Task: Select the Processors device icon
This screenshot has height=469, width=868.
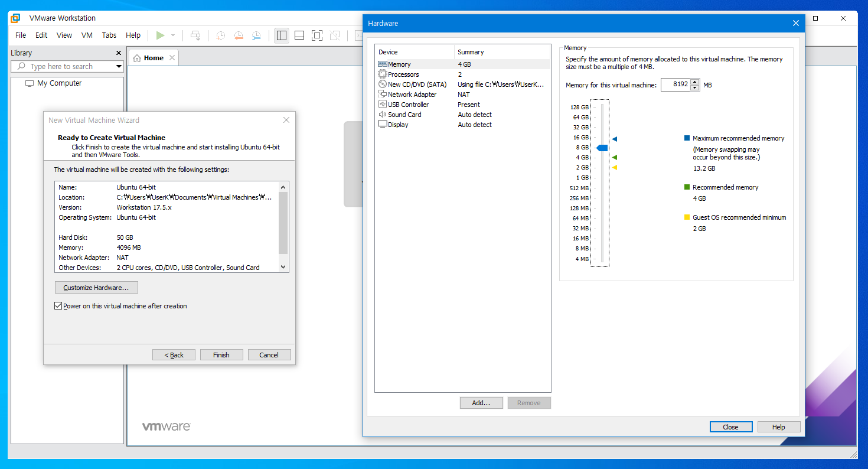Action: [x=383, y=74]
